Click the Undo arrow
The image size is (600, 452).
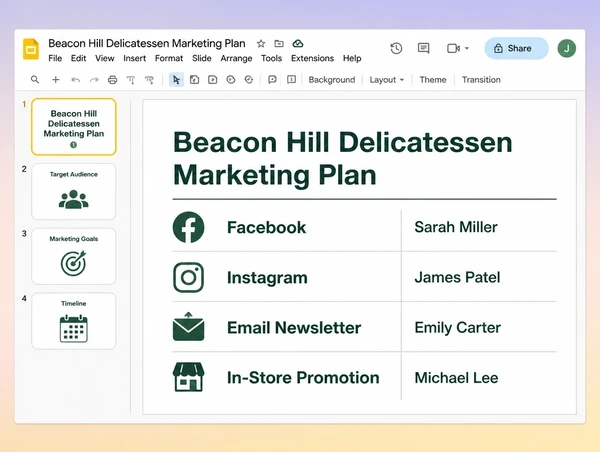coord(76,80)
